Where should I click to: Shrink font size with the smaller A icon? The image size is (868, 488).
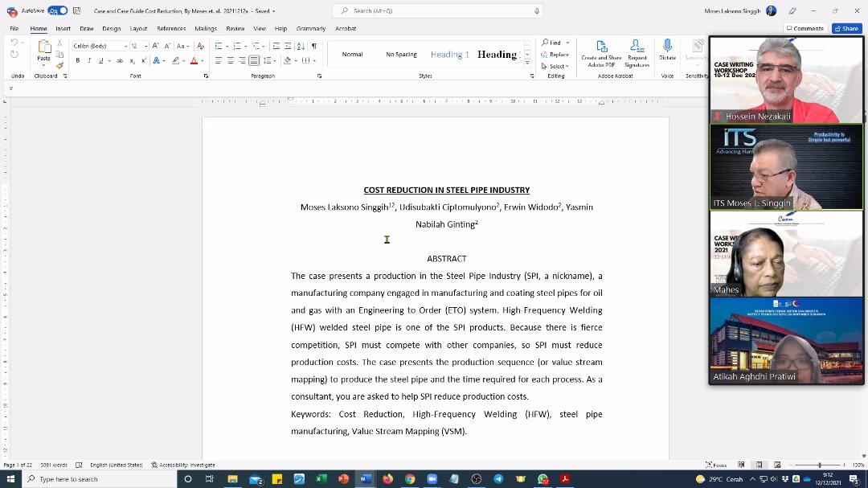point(167,46)
